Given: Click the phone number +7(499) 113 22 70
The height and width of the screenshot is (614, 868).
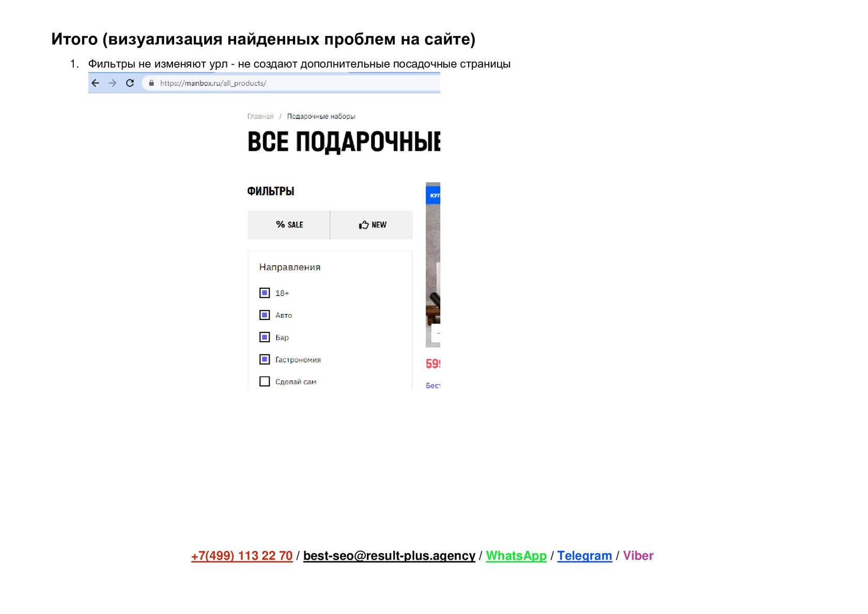Looking at the screenshot, I should pos(242,556).
